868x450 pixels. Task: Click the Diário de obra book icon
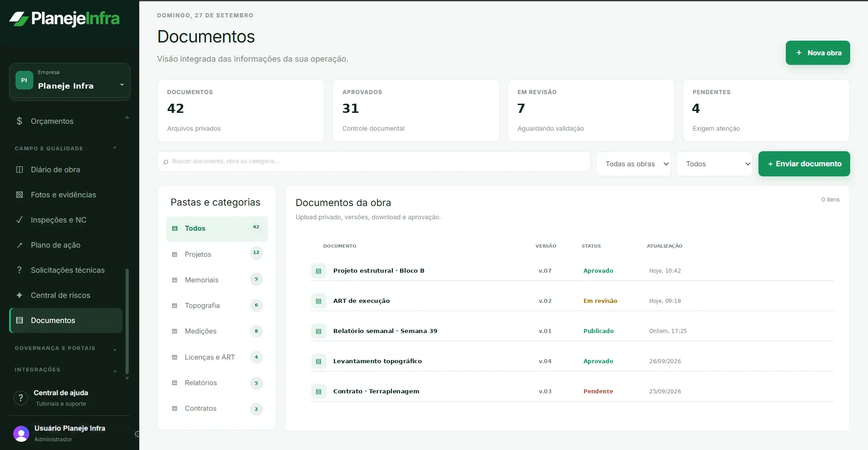(19, 169)
